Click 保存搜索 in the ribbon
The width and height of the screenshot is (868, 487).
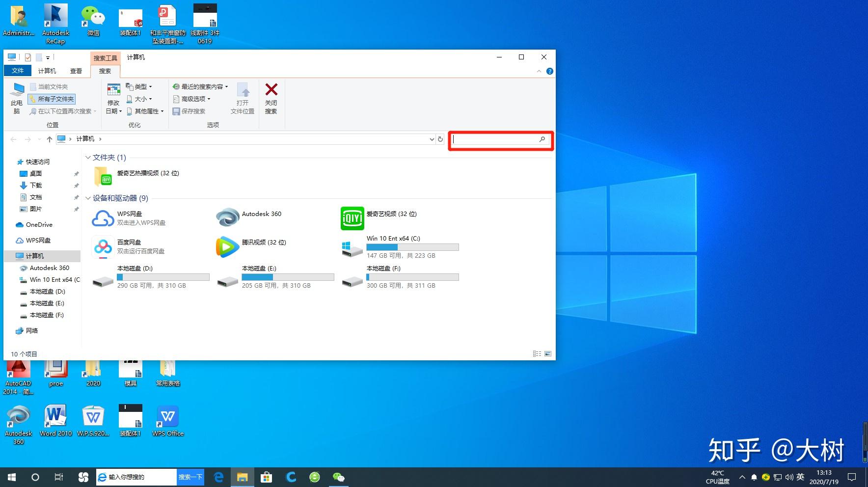coord(189,111)
